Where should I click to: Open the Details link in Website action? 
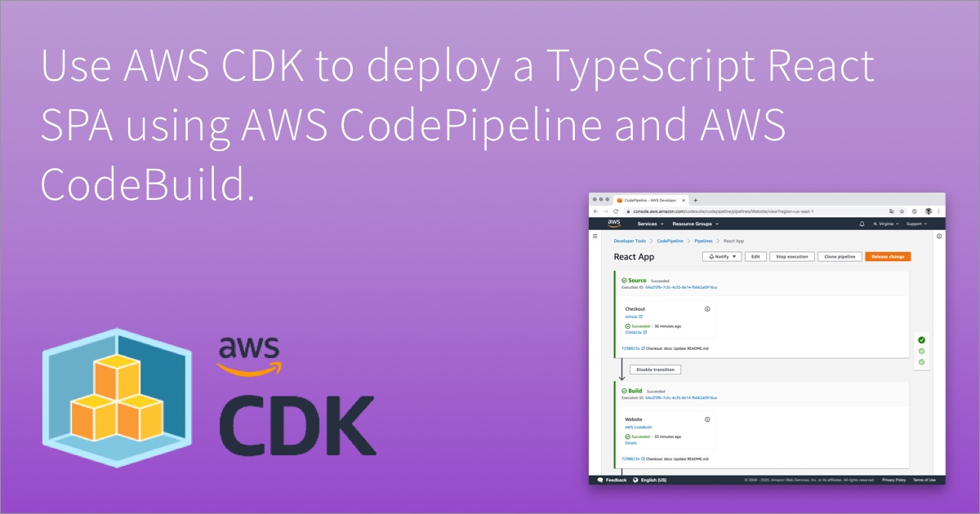coord(630,443)
